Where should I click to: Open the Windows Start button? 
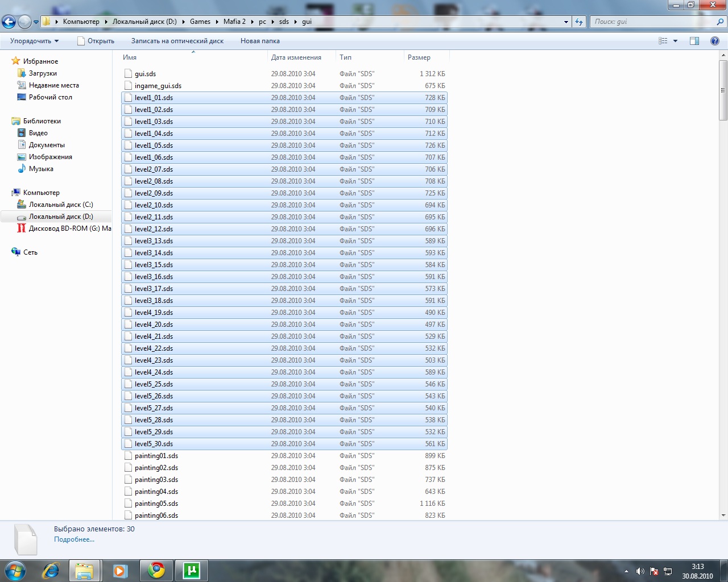[15, 570]
